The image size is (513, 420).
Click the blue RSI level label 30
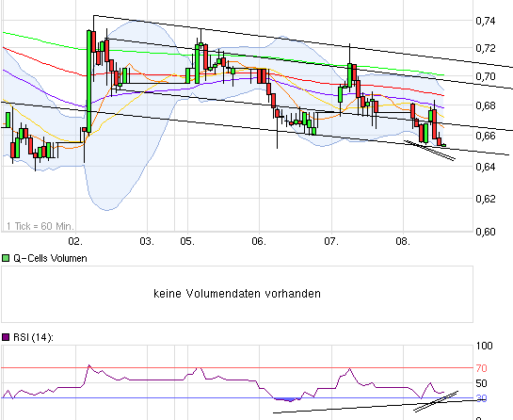482,398
